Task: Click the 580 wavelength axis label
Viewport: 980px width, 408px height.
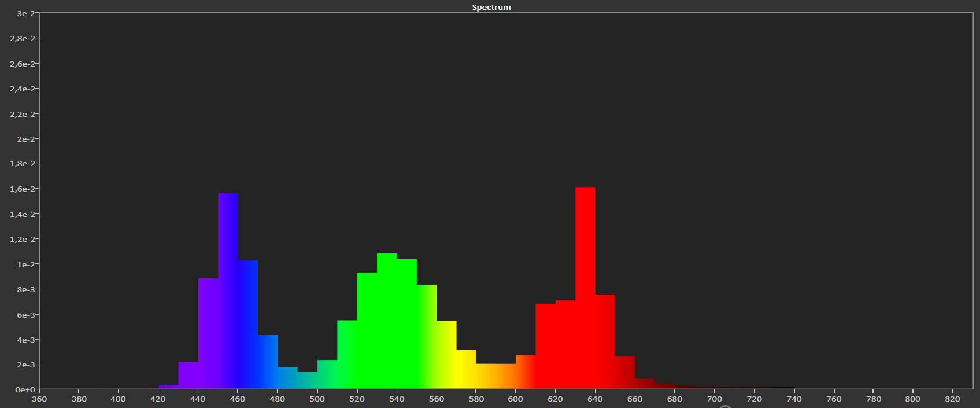Action: [x=476, y=399]
